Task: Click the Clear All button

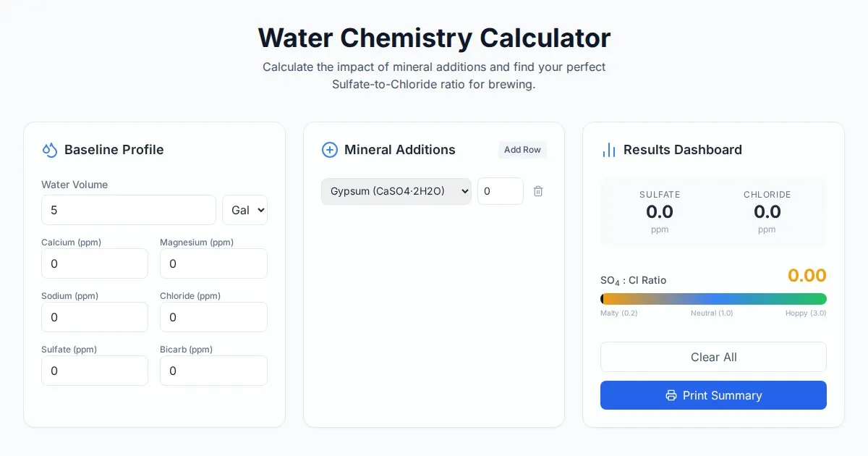Action: [x=713, y=357]
